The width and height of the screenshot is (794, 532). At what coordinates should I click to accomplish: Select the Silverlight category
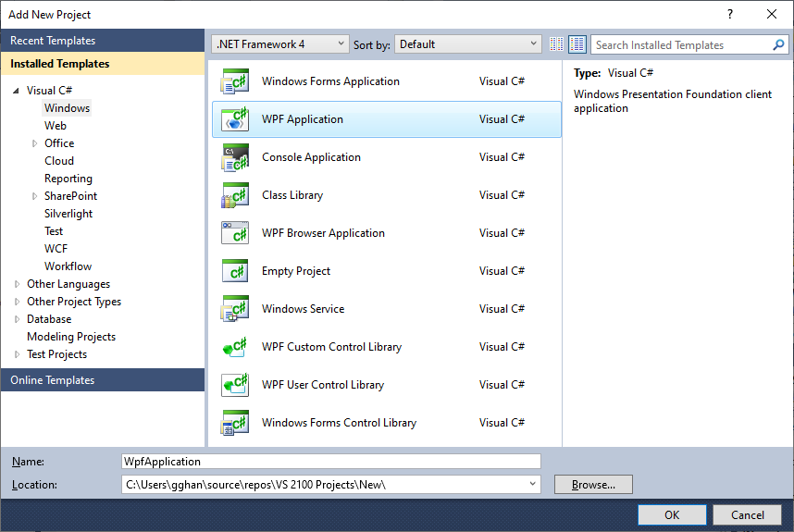(68, 214)
